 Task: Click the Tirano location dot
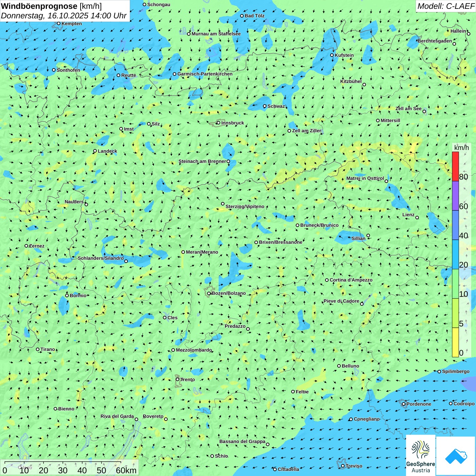click(x=38, y=349)
